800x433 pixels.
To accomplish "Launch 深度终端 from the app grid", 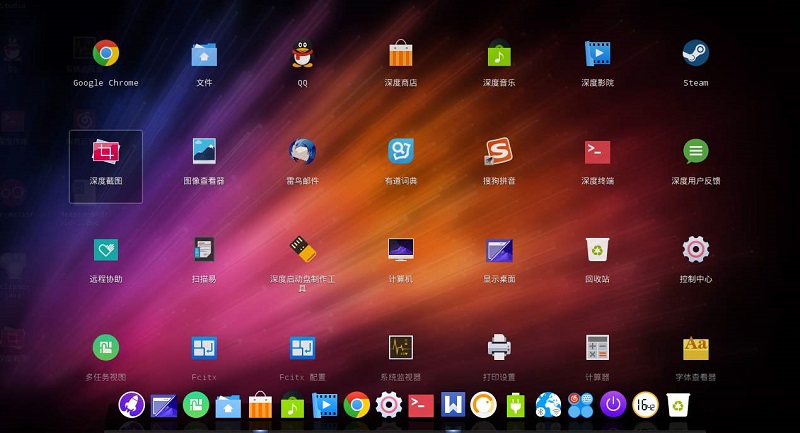I will (597, 152).
